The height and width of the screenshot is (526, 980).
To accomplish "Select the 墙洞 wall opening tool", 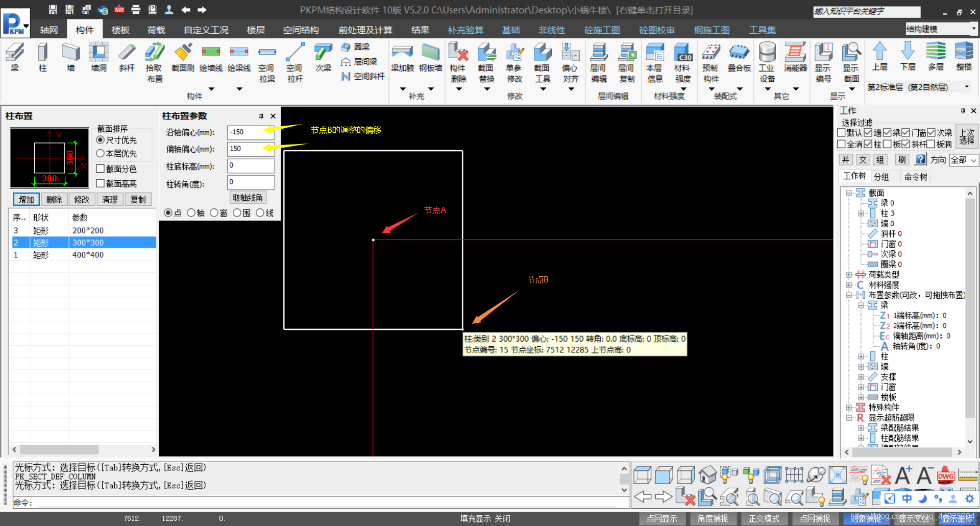I will pos(99,57).
